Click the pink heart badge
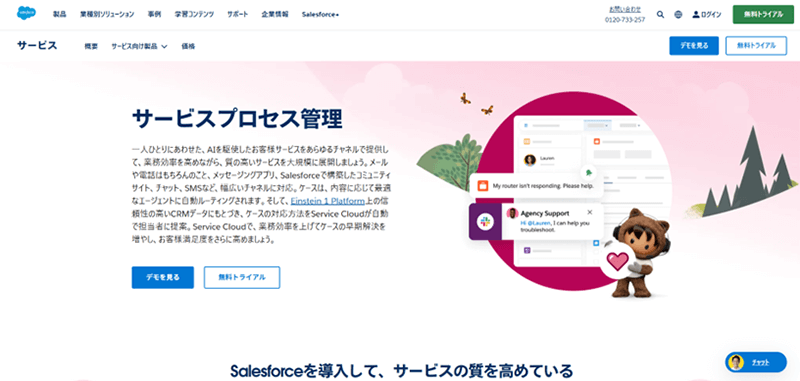The image size is (800, 381). click(617, 261)
